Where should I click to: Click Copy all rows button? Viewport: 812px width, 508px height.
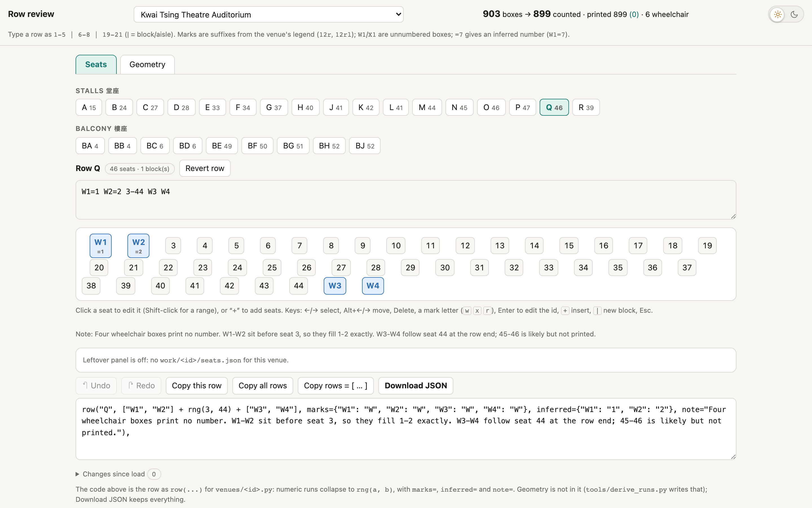[x=263, y=386]
